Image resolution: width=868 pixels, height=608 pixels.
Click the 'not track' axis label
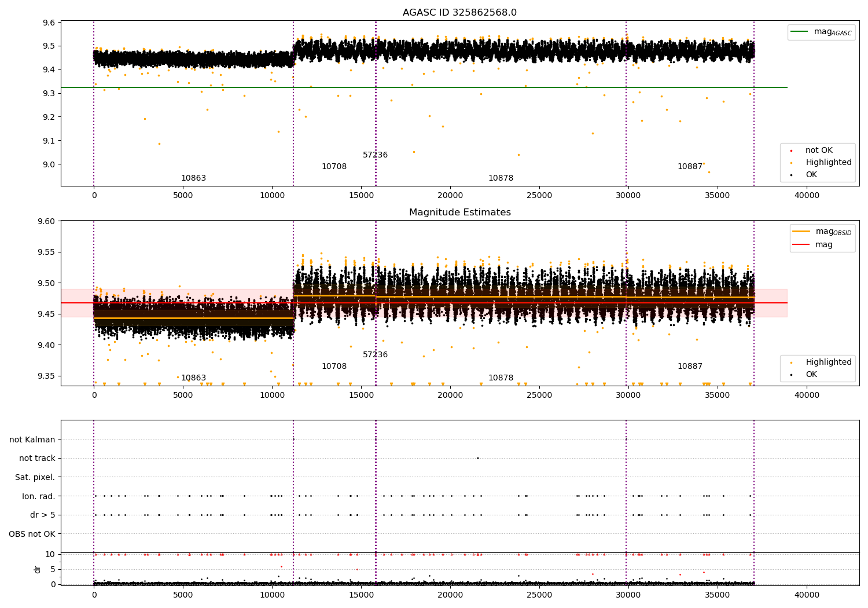coord(37,458)
